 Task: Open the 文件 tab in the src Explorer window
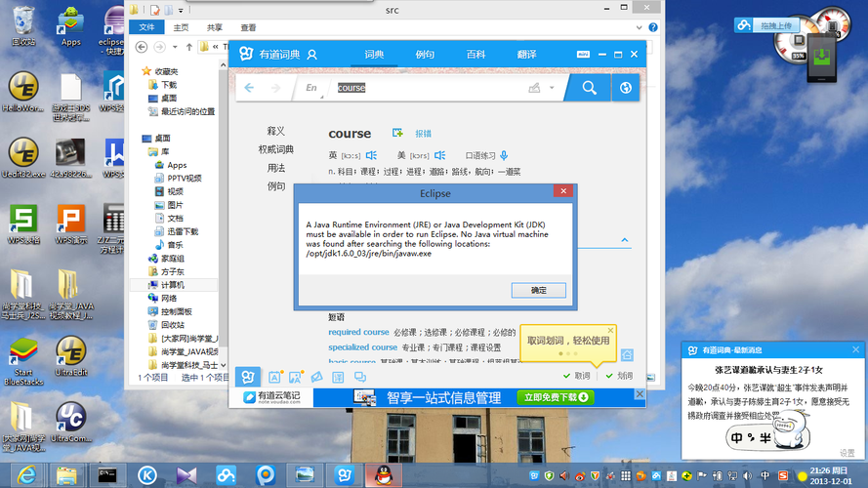click(x=146, y=27)
